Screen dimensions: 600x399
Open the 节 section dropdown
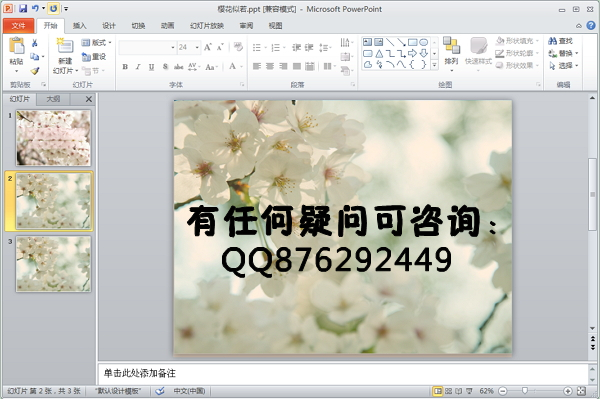[x=93, y=71]
